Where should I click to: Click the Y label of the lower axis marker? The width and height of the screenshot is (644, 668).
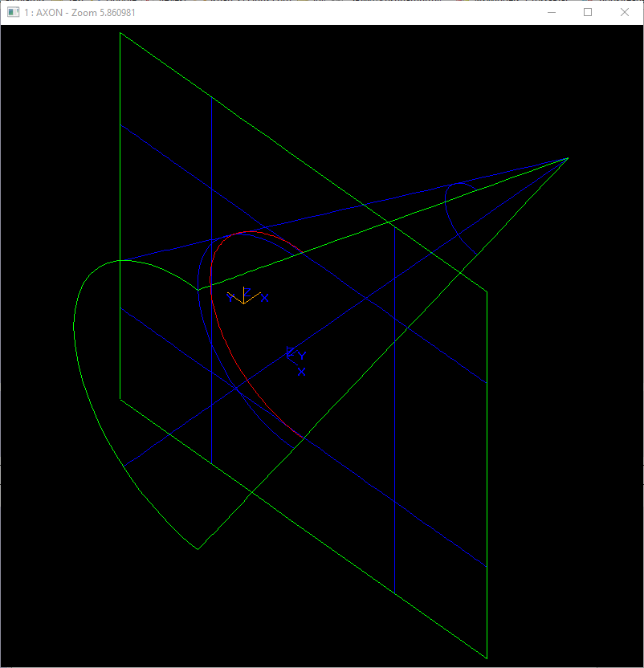click(302, 355)
